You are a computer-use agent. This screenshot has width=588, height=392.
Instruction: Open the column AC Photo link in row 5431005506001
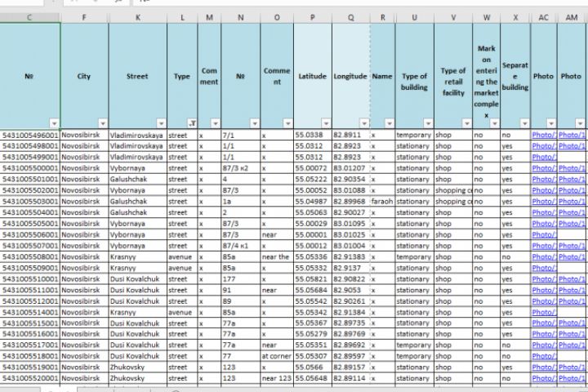tap(544, 235)
